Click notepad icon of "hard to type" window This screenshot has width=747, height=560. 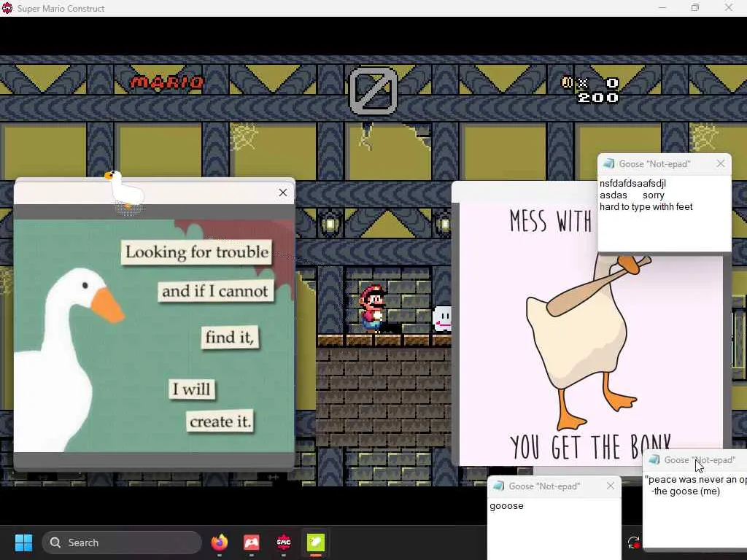(x=608, y=164)
